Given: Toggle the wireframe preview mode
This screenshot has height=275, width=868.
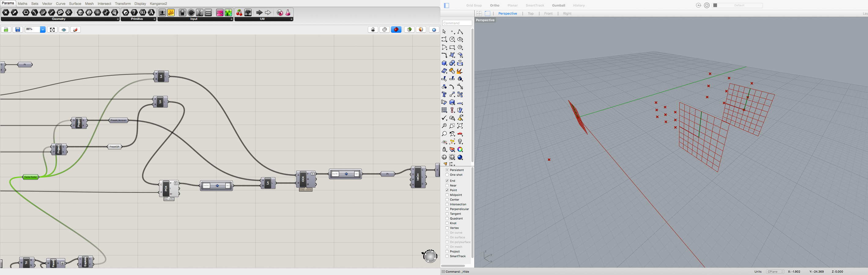Looking at the screenshot, I should [x=385, y=30].
